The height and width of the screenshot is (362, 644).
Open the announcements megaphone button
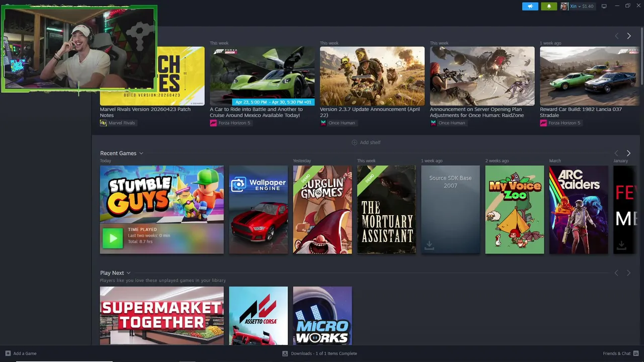point(530,7)
